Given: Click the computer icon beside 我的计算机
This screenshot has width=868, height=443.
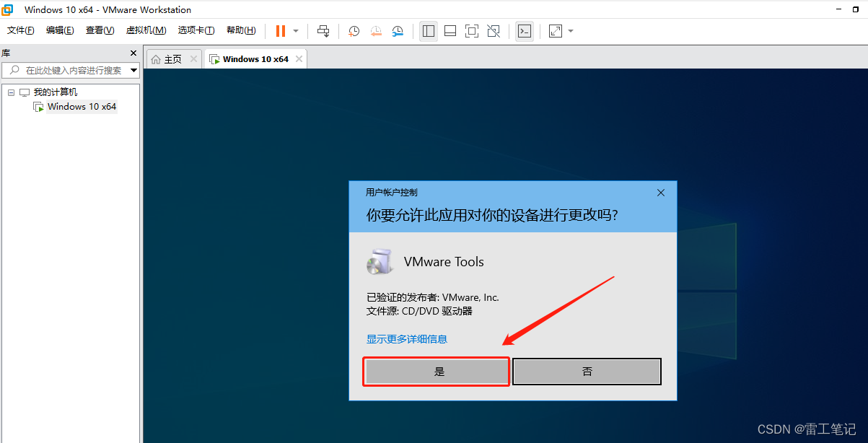Looking at the screenshot, I should click(25, 92).
